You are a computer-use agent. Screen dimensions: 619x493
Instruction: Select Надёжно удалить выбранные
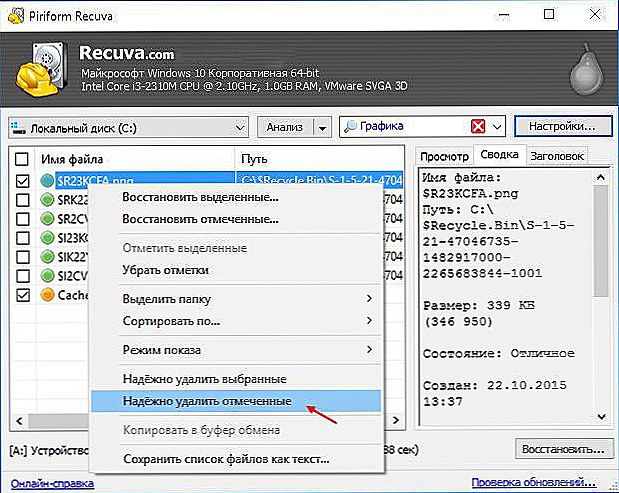236,379
